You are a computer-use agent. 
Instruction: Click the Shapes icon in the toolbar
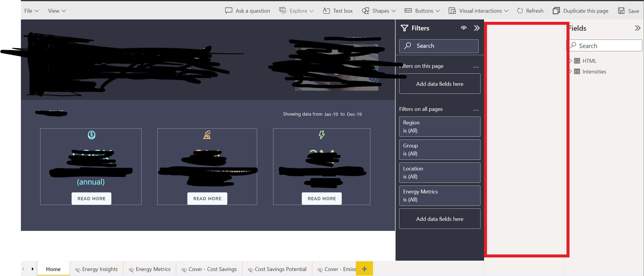[366, 11]
